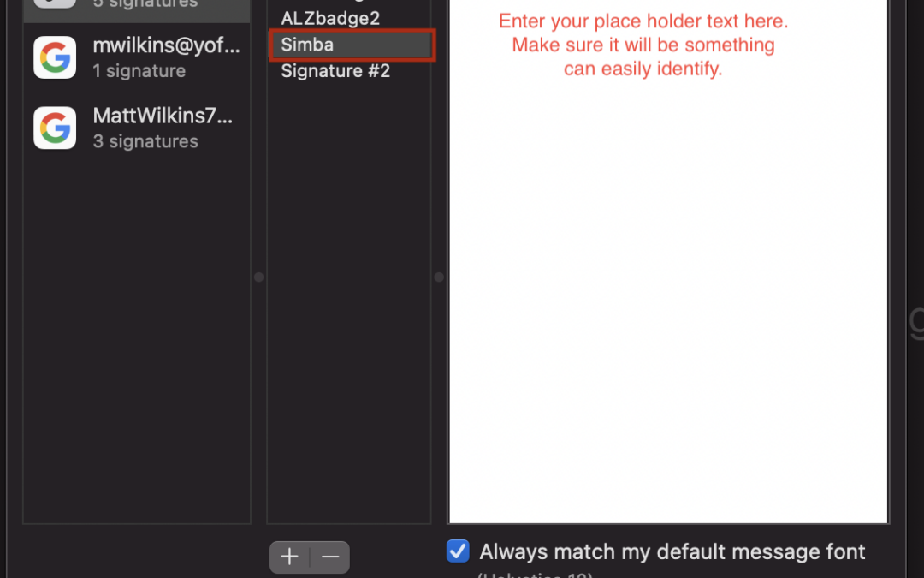Click the red placeholder text in signature editor
This screenshot has height=578, width=924.
643,45
